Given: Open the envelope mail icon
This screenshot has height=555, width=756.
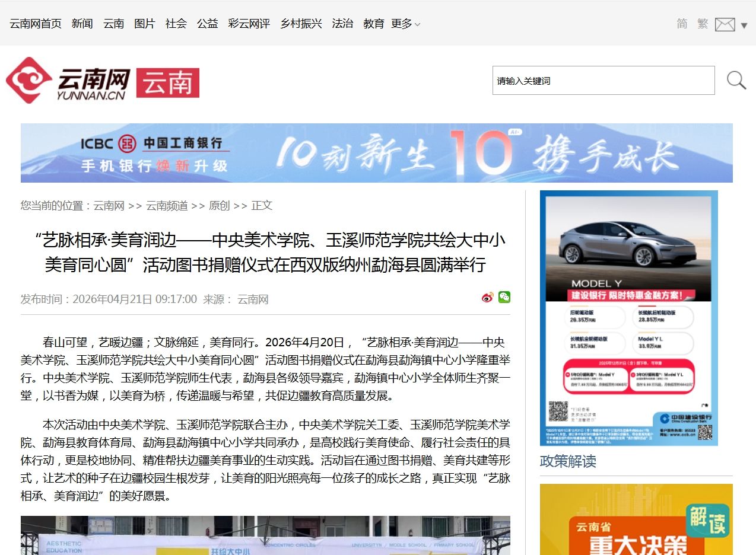Looking at the screenshot, I should coord(725,24).
